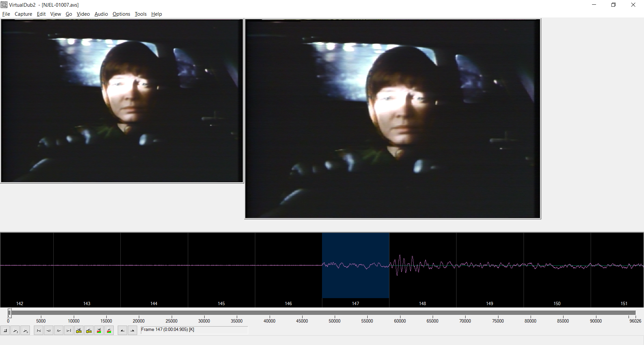
Task: Set selection end mark-out button
Action: click(x=132, y=331)
